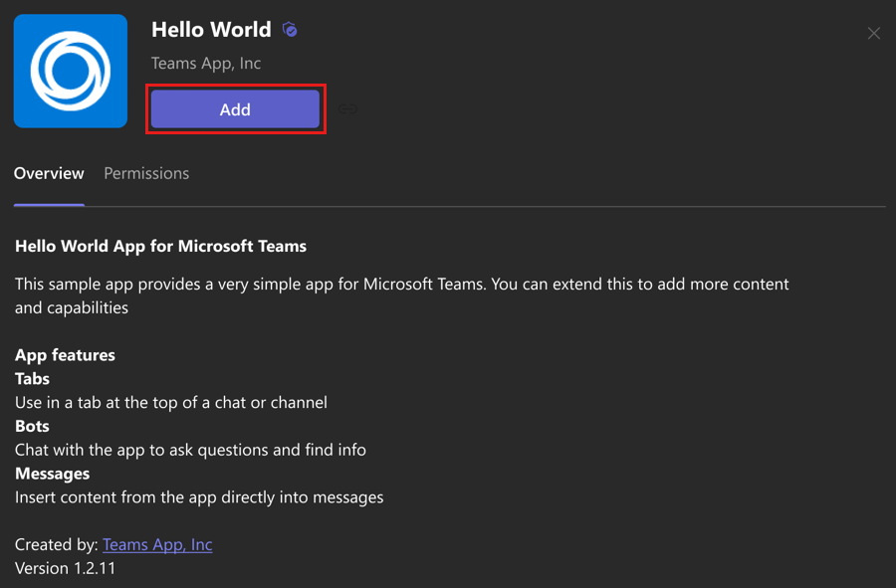Click the App features heading
Screen dimensions: 896x588
[65, 355]
